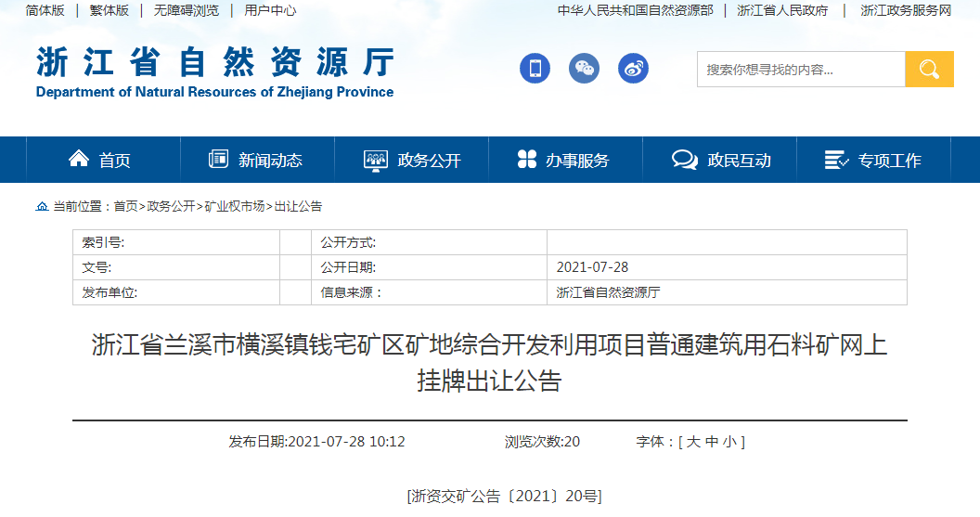The image size is (980, 517).
Task: Go to 办事服务 navigation item
Action: (564, 161)
